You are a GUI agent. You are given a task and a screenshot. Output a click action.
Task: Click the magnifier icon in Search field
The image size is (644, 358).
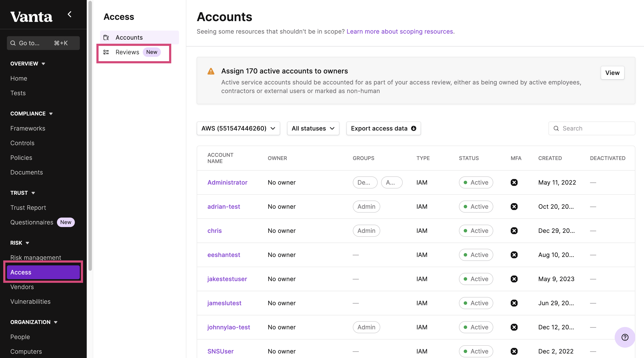point(556,128)
